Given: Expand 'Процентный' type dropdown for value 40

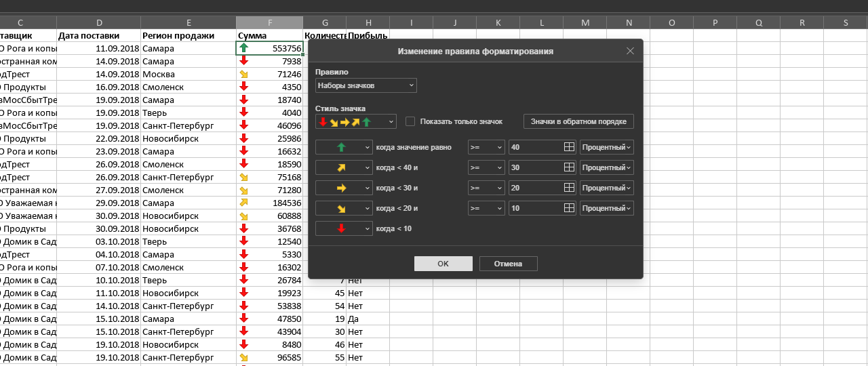Looking at the screenshot, I should (606, 147).
